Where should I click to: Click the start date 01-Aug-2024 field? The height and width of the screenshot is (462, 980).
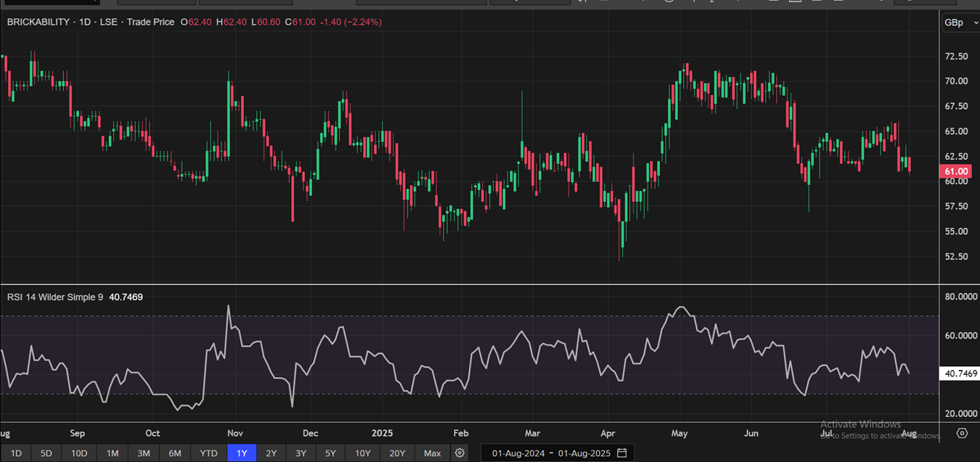[x=518, y=453]
